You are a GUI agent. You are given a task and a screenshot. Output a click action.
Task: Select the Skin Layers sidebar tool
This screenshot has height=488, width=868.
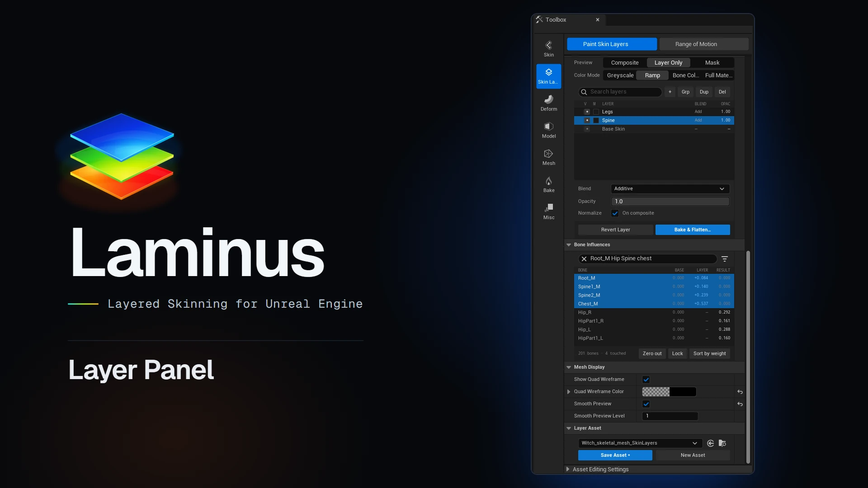(x=548, y=76)
